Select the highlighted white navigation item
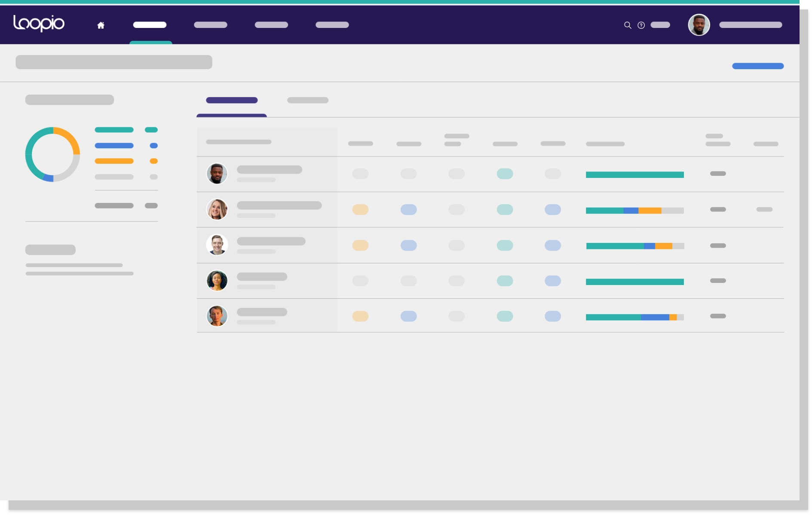This screenshot has width=812, height=515. click(x=150, y=25)
